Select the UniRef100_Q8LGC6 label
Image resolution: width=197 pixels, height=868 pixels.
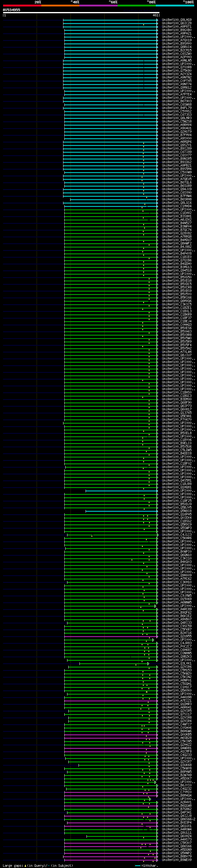point(177,203)
